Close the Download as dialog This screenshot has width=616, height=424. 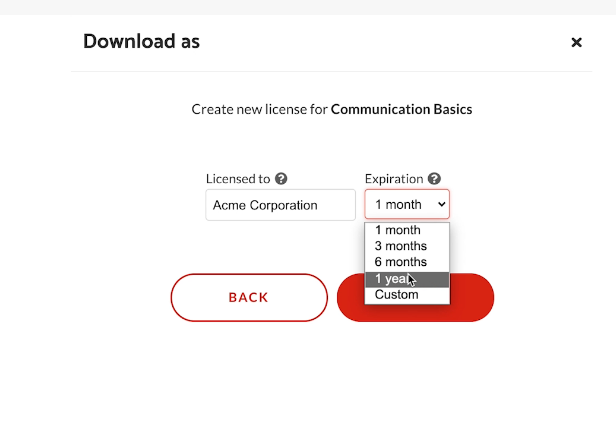(576, 42)
